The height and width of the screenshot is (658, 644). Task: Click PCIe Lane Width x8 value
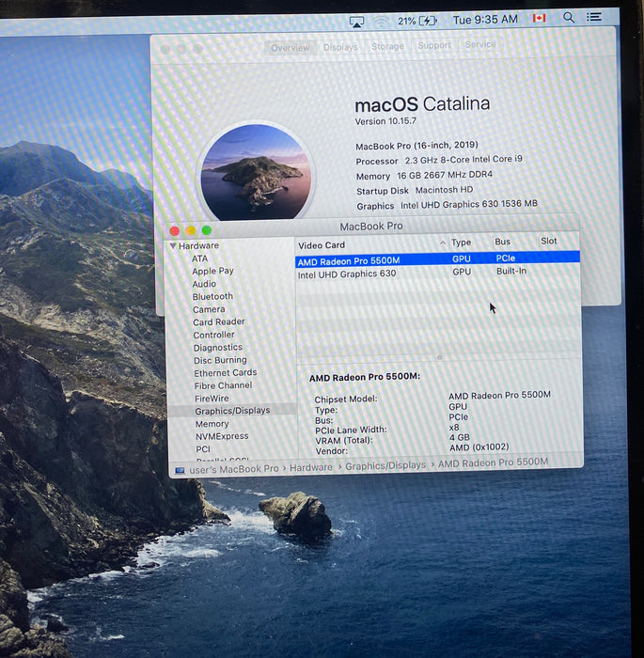coord(454,428)
